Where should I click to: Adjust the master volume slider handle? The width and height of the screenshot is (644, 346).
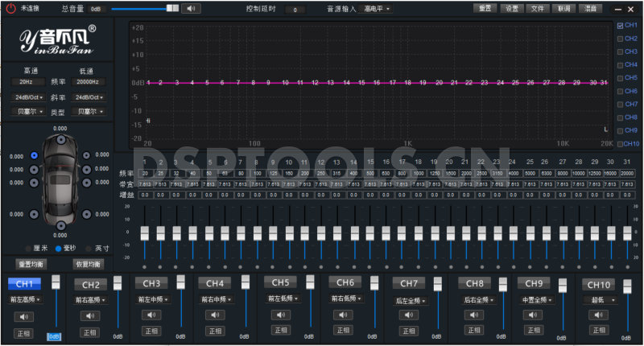(x=172, y=8)
